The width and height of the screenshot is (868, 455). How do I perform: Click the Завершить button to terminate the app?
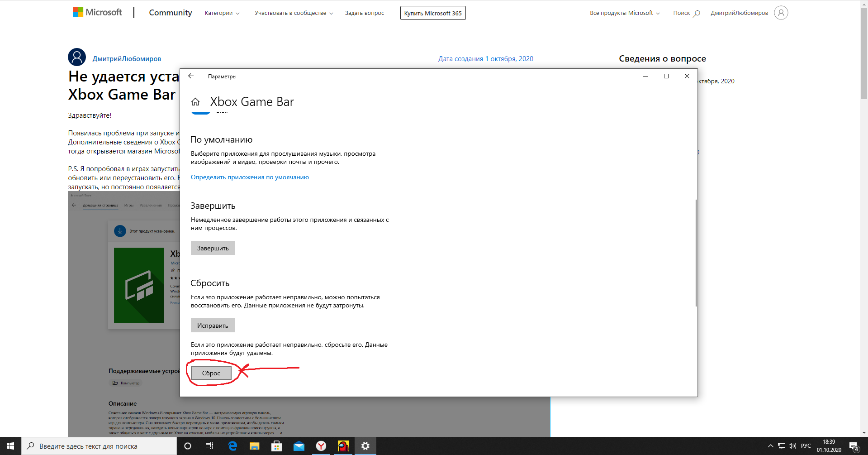(x=213, y=248)
